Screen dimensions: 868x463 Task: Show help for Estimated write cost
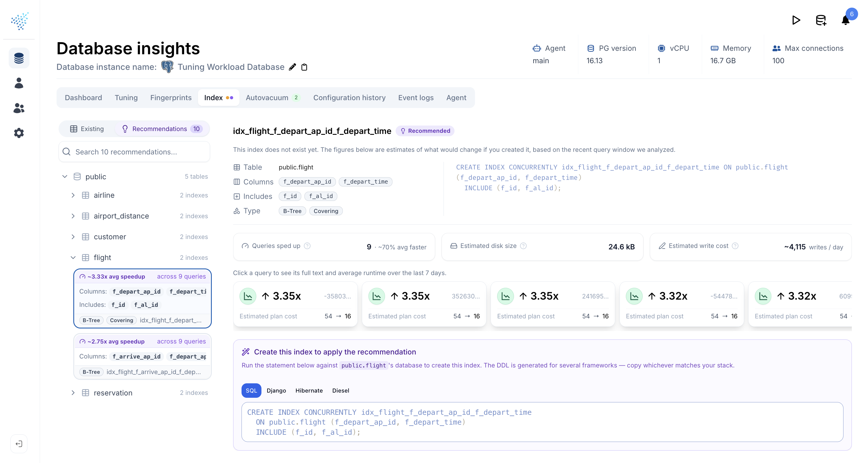click(x=735, y=246)
